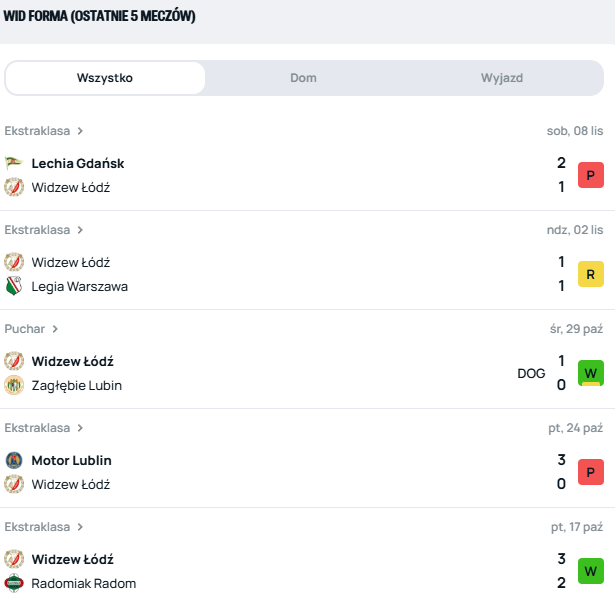Click the Lechia Gdańsk club crest
Image resolution: width=615 pixels, height=603 pixels.
pyautogui.click(x=13, y=163)
